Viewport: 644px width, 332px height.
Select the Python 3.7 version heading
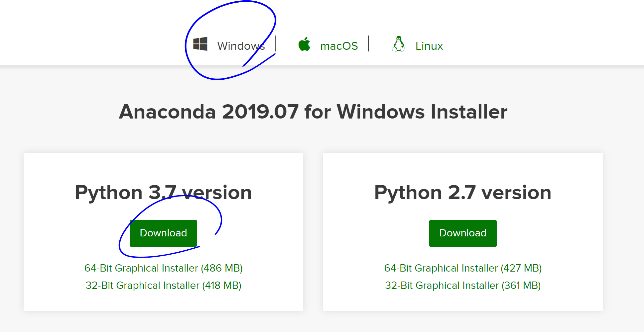163,192
